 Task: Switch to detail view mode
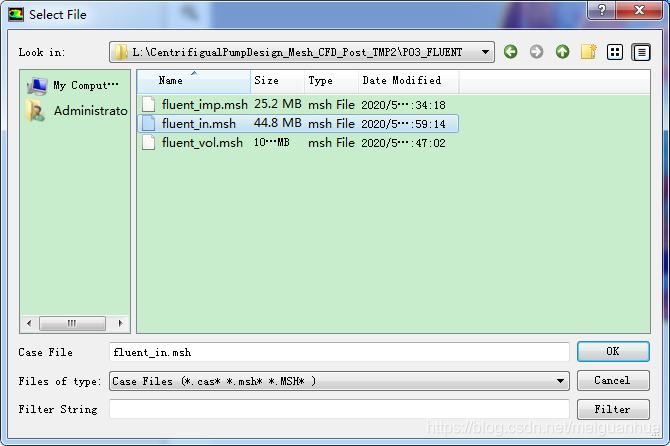(x=640, y=52)
